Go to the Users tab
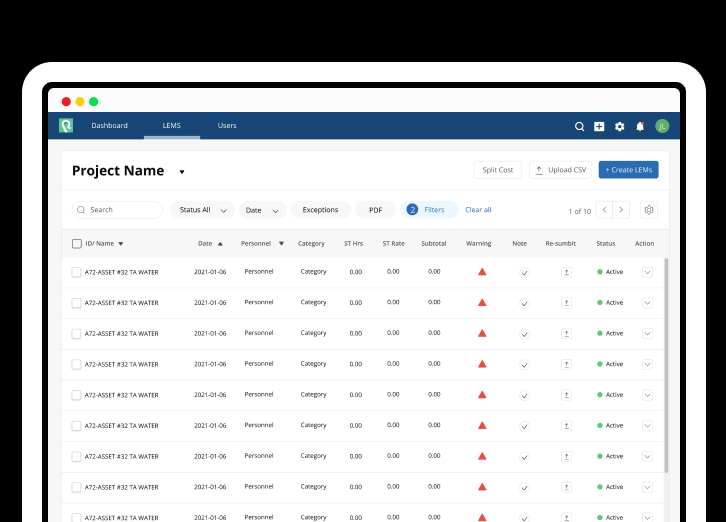The image size is (726, 522). coord(227,126)
